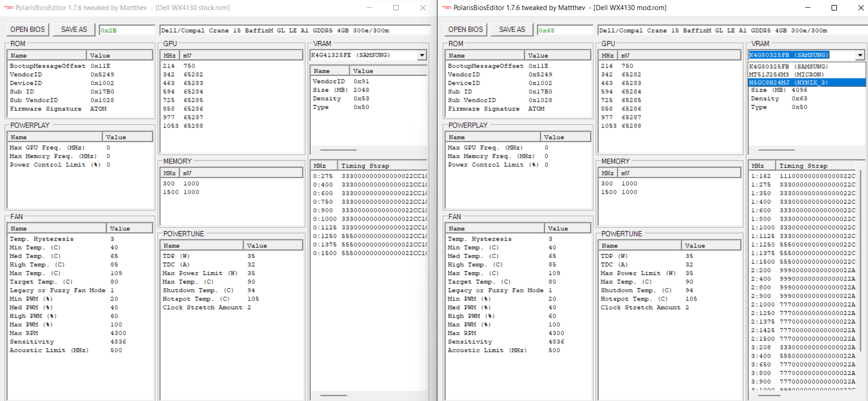Viewport: 868px width, 401px height.
Task: Click mV column header in mod.rom GPU table
Action: coord(680,55)
